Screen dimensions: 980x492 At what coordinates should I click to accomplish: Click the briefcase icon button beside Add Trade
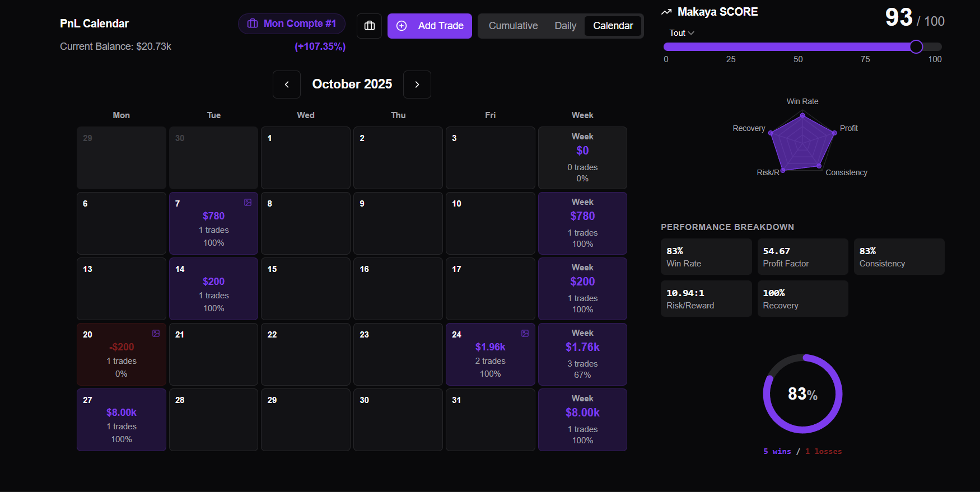(x=370, y=26)
